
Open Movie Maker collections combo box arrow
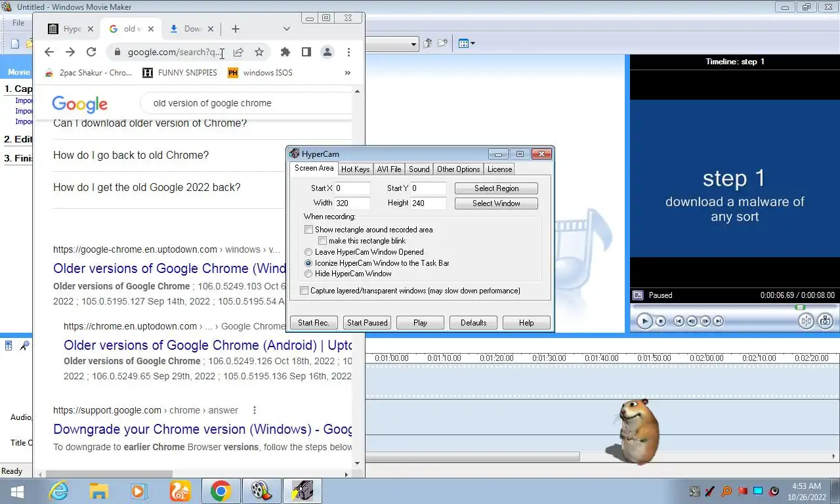(x=413, y=45)
